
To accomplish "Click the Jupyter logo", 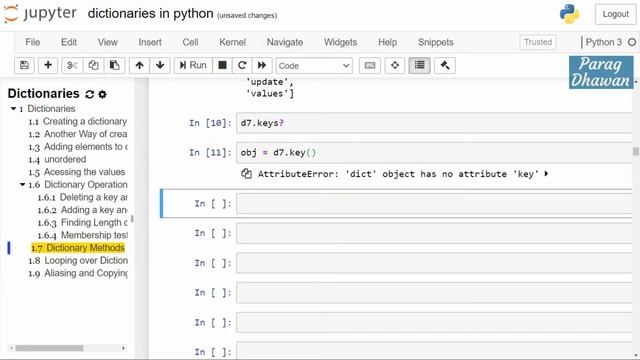I will tap(40, 13).
